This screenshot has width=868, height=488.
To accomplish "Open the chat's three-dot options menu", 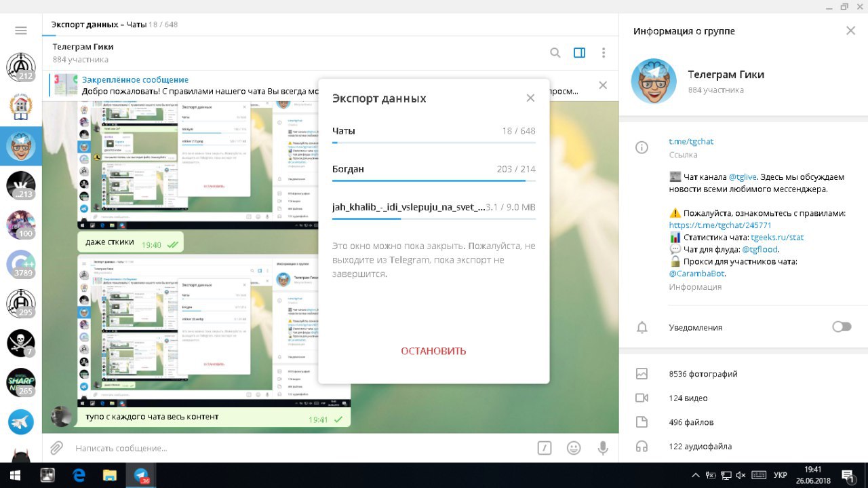I will 603,53.
